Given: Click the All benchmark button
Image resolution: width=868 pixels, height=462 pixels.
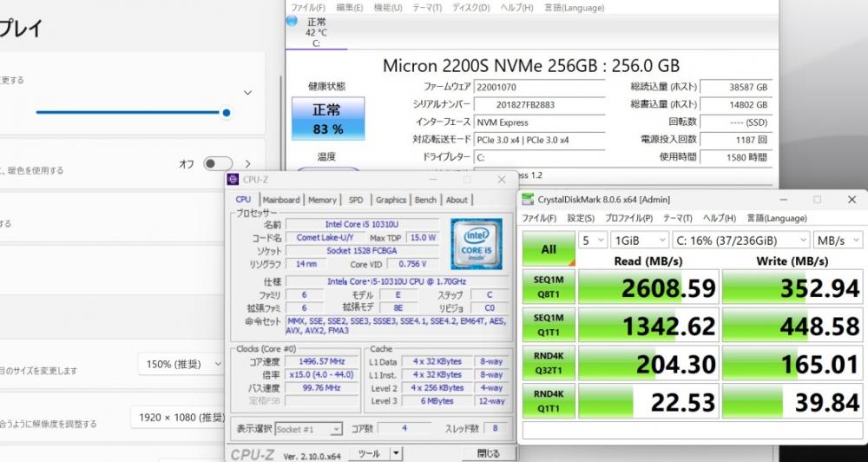Looking at the screenshot, I should pyautogui.click(x=549, y=248).
